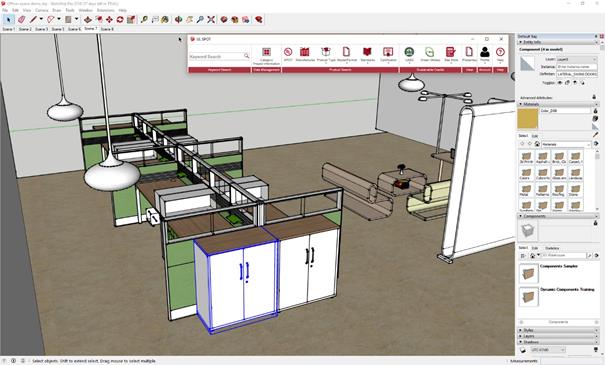Viewport: 605px width, 365px height.
Task: Toggle the cast shadows icon in Entity Info
Action: (583, 83)
